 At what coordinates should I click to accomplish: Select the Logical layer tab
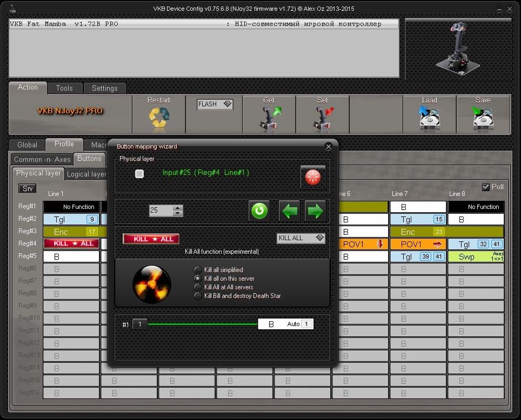[86, 174]
